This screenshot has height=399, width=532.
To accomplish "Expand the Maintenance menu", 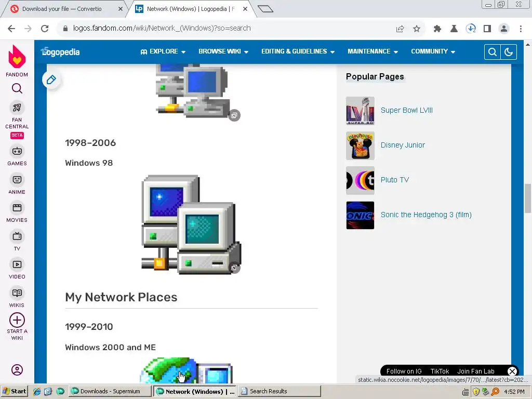I will click(x=373, y=51).
